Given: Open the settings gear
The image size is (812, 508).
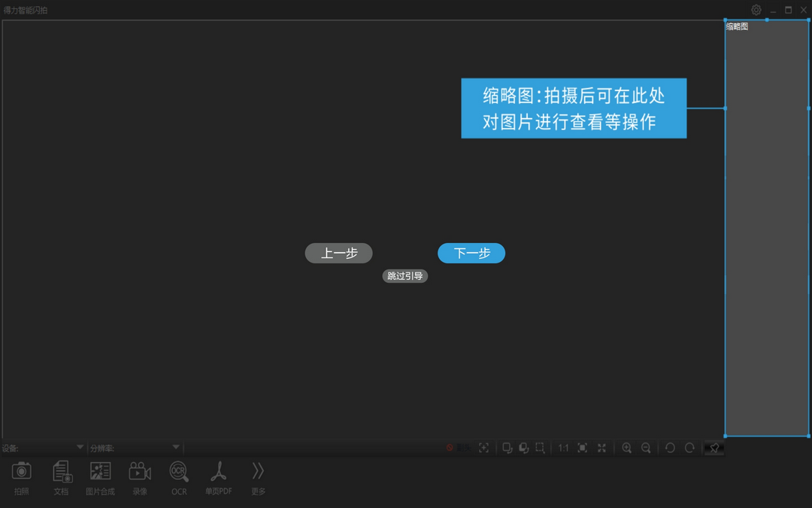Looking at the screenshot, I should point(756,10).
